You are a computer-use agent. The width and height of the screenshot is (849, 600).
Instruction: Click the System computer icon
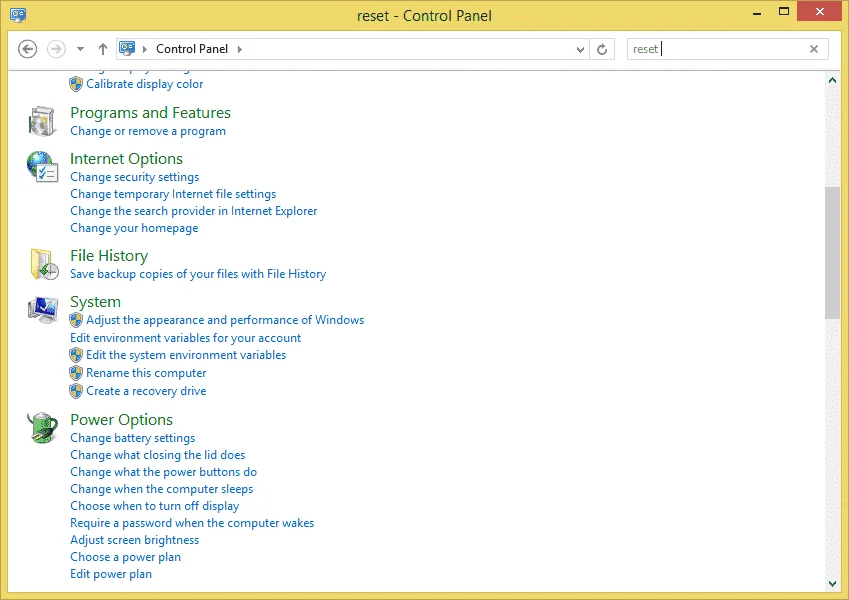pyautogui.click(x=43, y=310)
